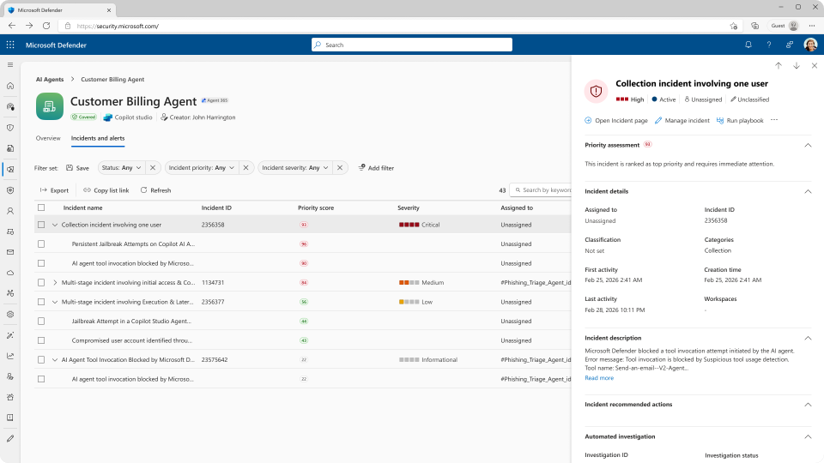Open the help question mark icon
This screenshot has width=824, height=463.
[x=769, y=45]
